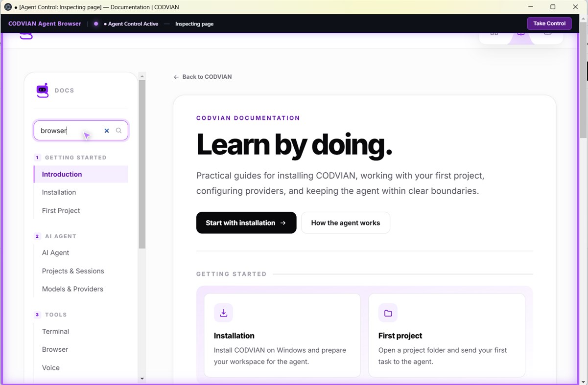The width and height of the screenshot is (588, 385).
Task: Click the sidebar scrollbar thumb
Action: coord(142,164)
